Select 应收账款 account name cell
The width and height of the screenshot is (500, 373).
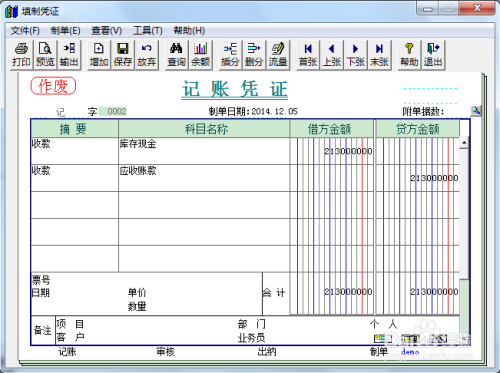click(204, 178)
